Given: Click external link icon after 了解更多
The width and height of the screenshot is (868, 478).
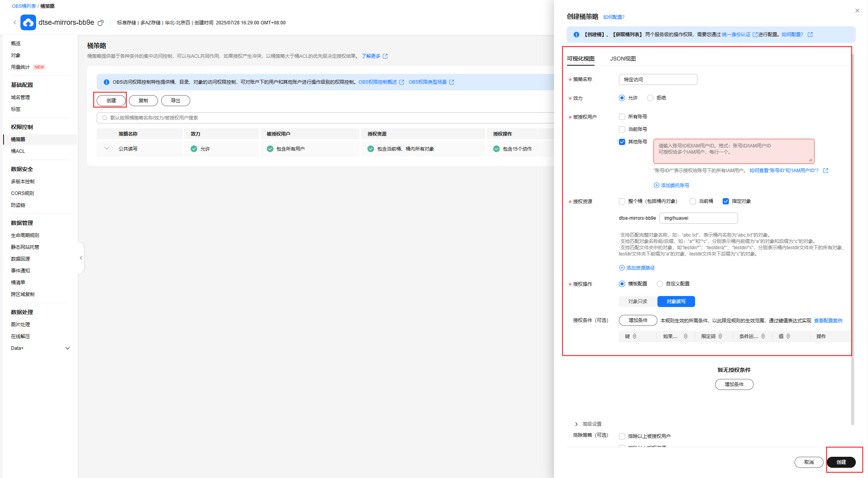Looking at the screenshot, I should pyautogui.click(x=385, y=56).
